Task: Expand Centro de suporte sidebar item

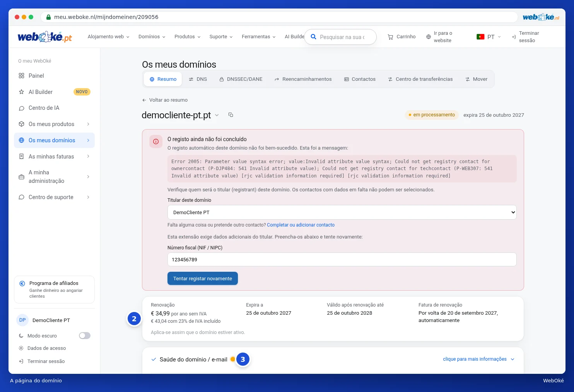Action: pos(54,197)
